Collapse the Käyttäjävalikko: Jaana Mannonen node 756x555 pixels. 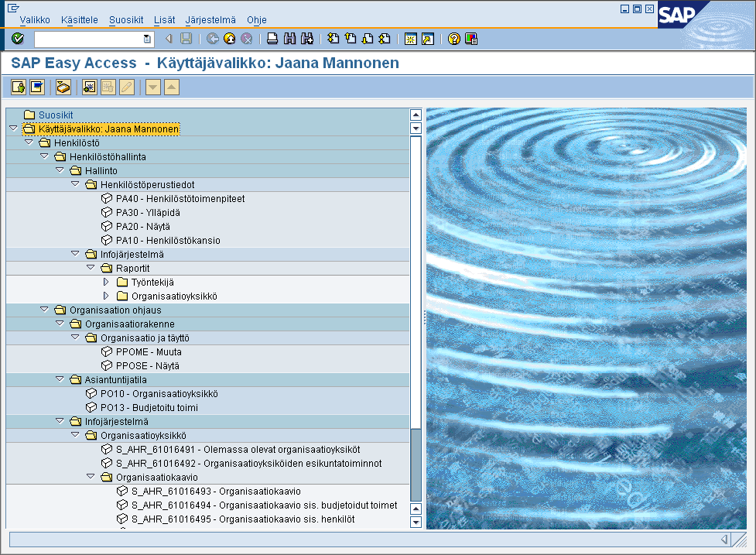(x=13, y=128)
